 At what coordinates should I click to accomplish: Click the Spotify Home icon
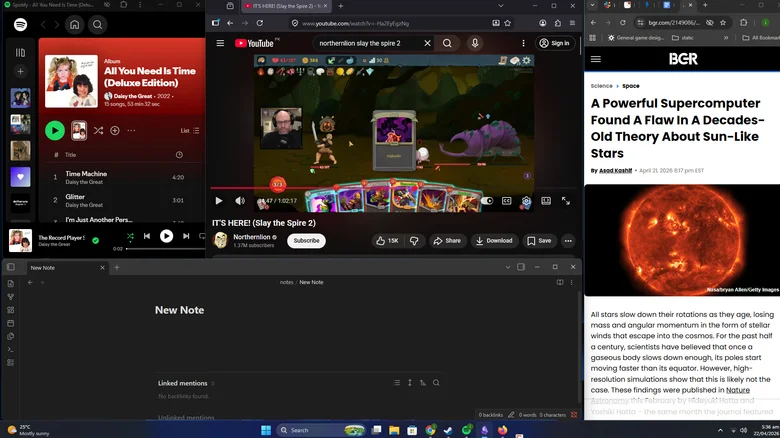75,24
